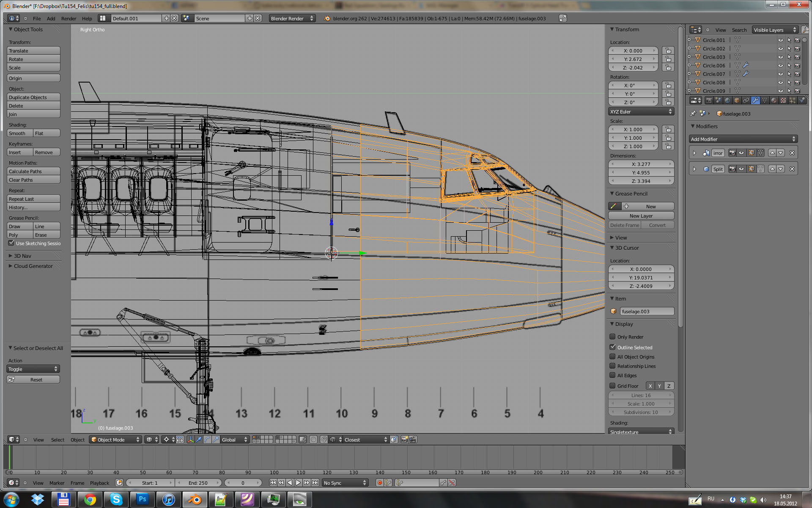Open the Particles properties tab
The width and height of the screenshot is (812, 508).
pyautogui.click(x=793, y=101)
